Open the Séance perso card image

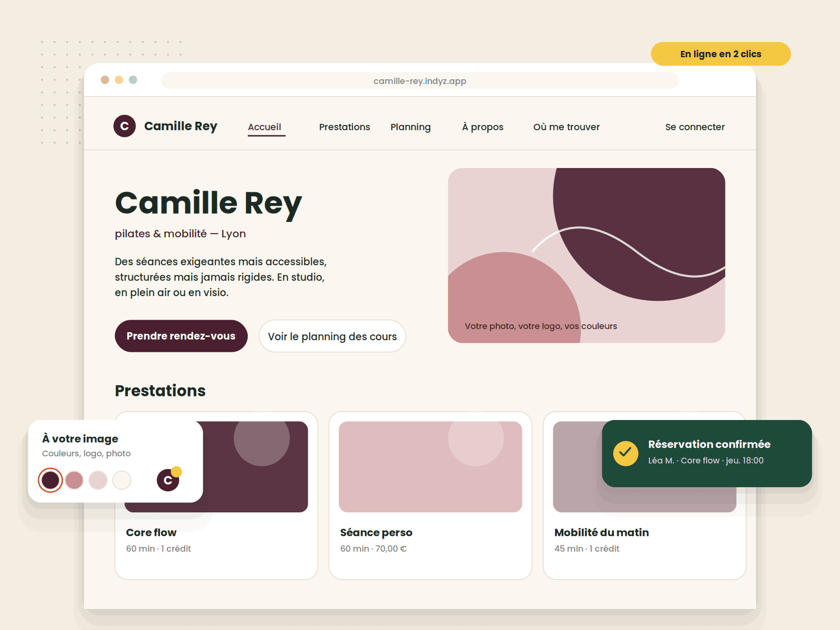(x=430, y=467)
